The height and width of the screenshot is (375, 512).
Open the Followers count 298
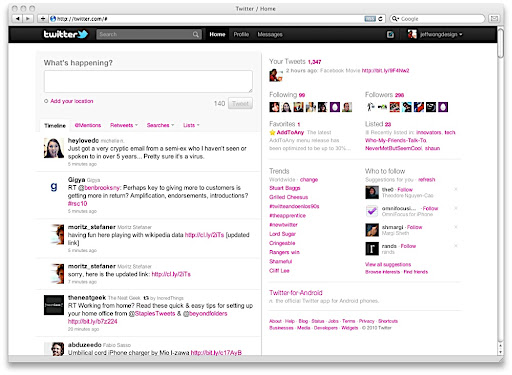point(399,95)
